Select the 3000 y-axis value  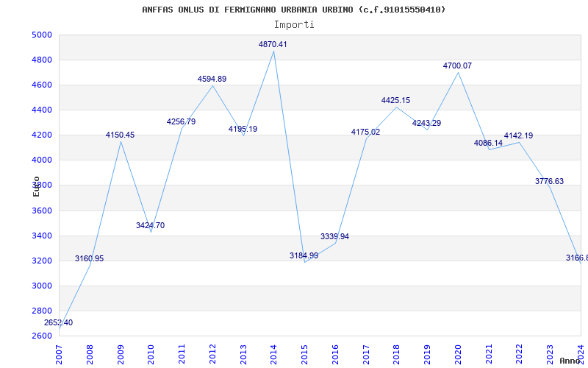click(42, 286)
